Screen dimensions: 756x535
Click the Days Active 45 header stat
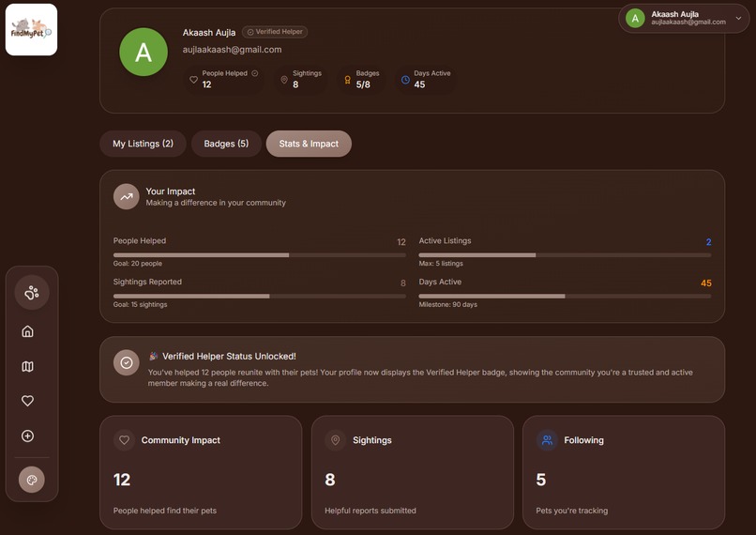(x=426, y=79)
